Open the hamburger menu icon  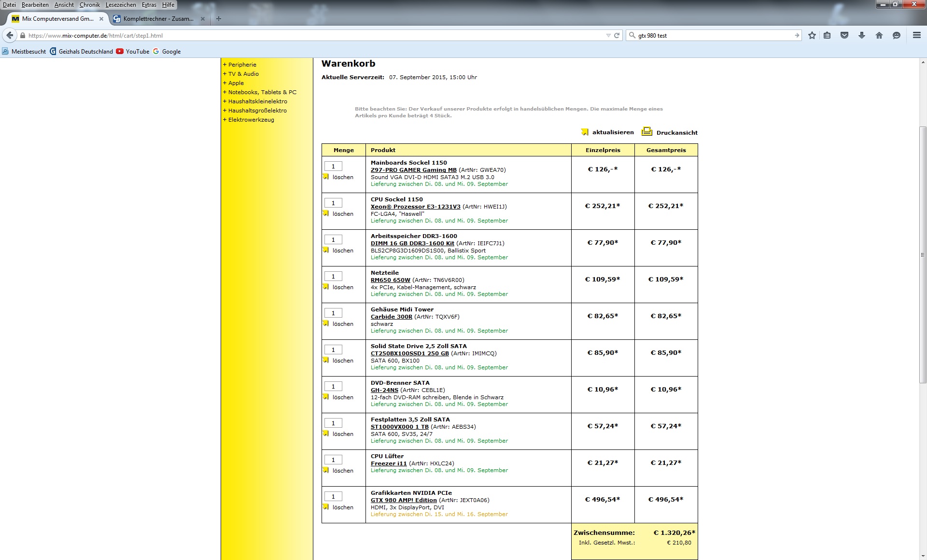click(x=916, y=35)
